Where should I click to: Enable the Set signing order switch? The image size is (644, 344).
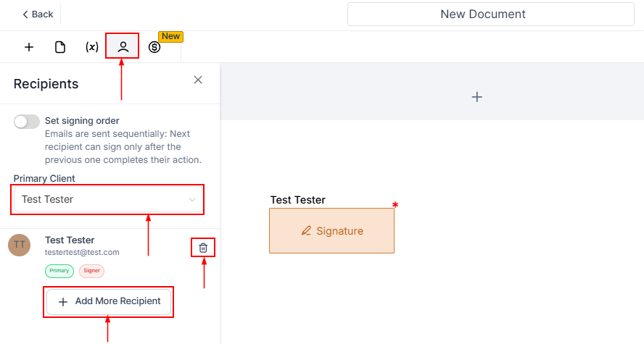[27, 122]
